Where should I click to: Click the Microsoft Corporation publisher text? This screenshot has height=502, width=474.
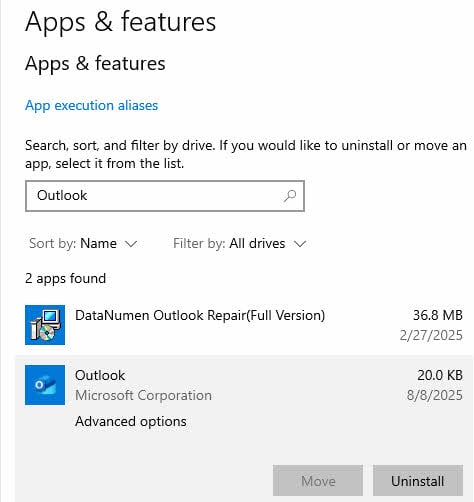143,395
